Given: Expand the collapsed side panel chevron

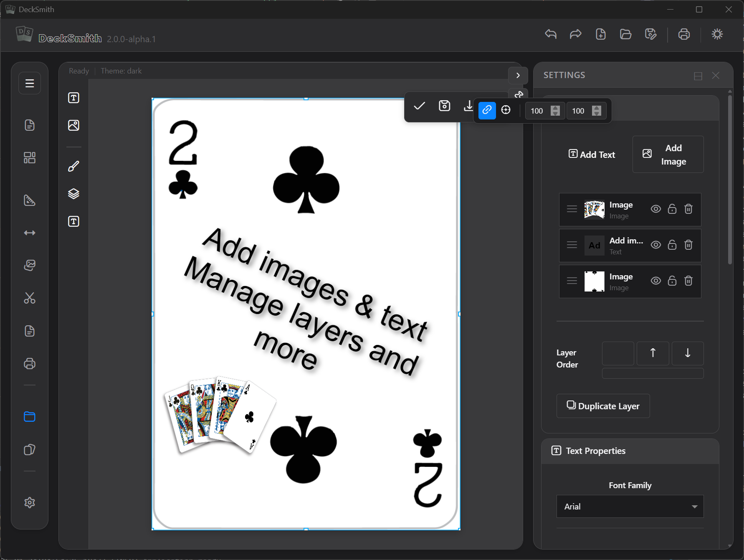Looking at the screenshot, I should click(x=518, y=75).
